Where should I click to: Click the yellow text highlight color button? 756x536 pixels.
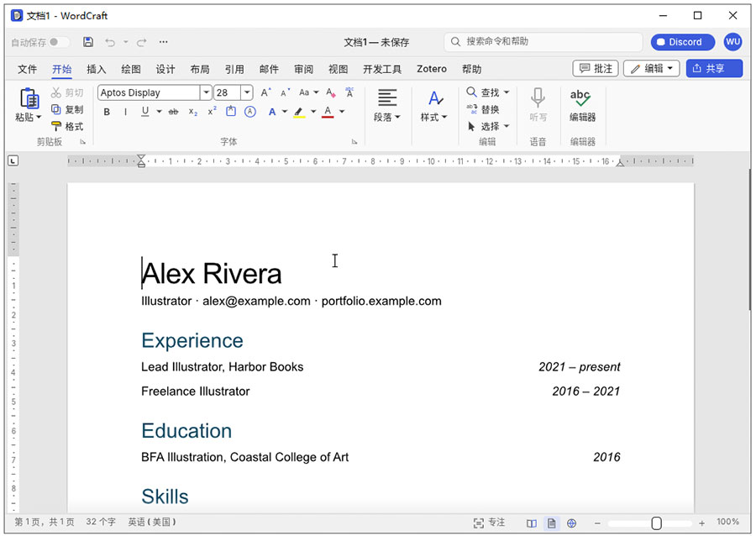point(299,113)
